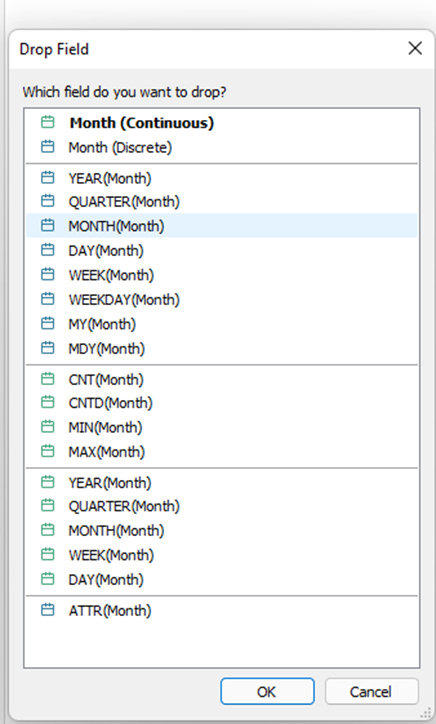This screenshot has width=436, height=724.
Task: Select the Month (Continuous) field option
Action: 222,123
